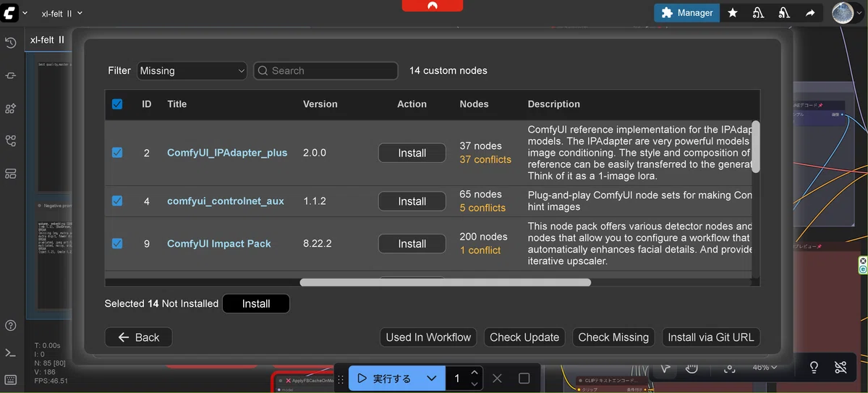Install comfyui_controlnet_aux
The height and width of the screenshot is (393, 868).
coord(412,201)
